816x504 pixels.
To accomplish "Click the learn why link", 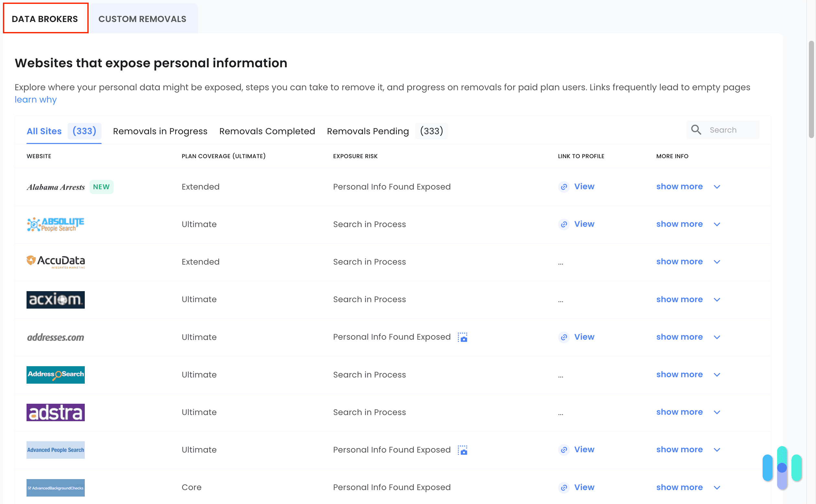I will pyautogui.click(x=35, y=99).
